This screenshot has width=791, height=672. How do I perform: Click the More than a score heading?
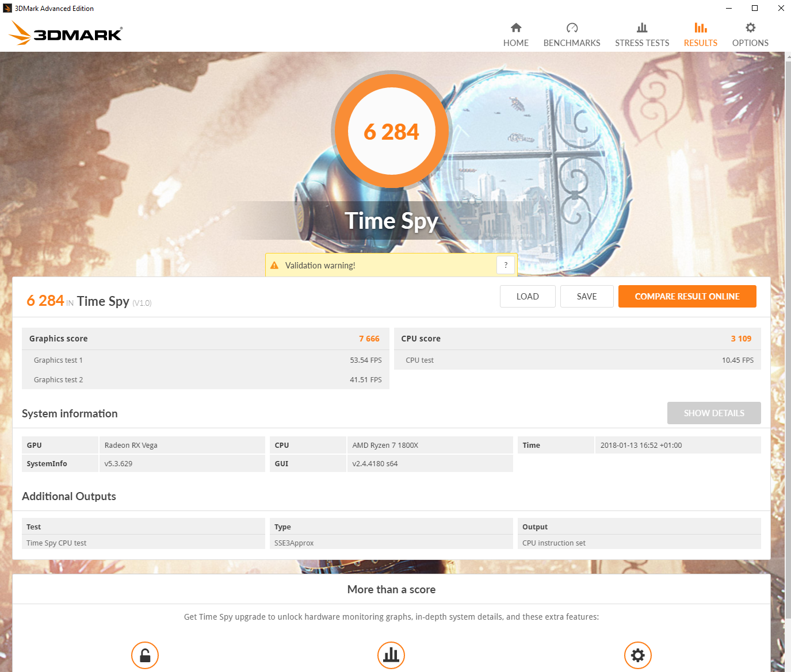[x=391, y=589]
